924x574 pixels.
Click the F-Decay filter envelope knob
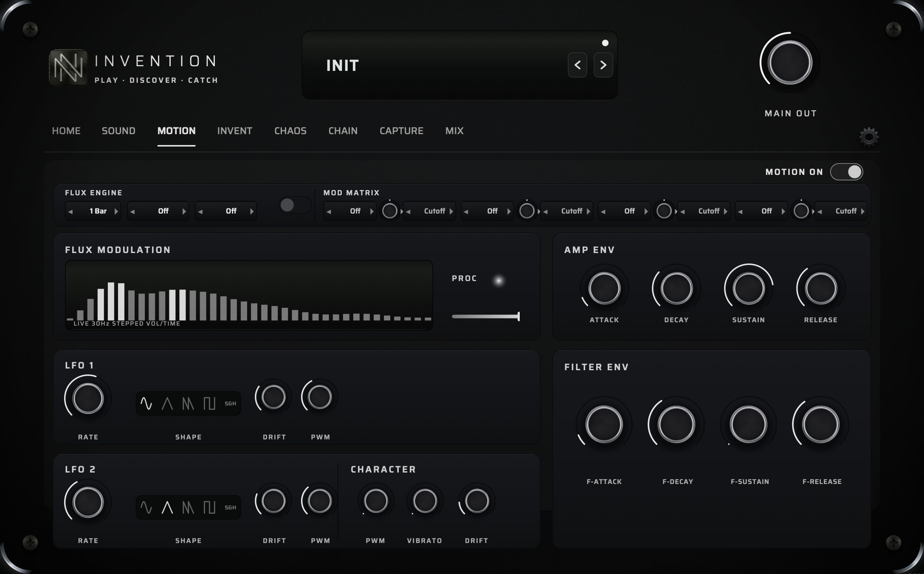(676, 425)
